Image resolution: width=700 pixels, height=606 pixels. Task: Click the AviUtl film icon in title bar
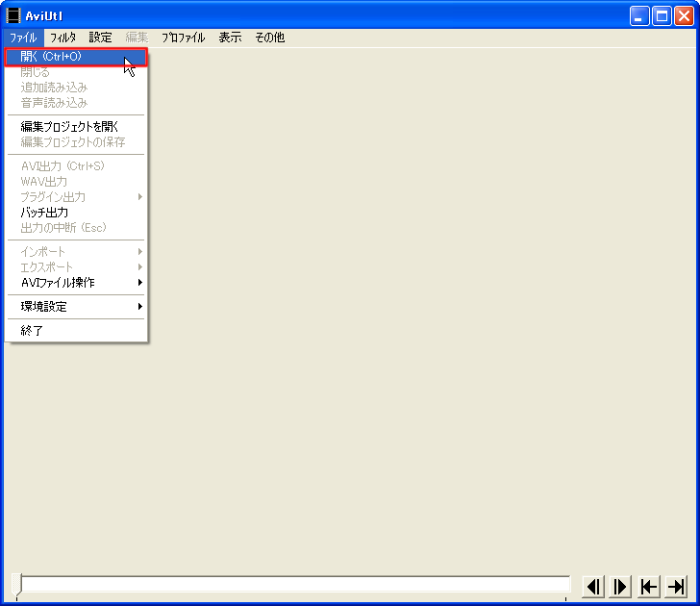[13, 15]
